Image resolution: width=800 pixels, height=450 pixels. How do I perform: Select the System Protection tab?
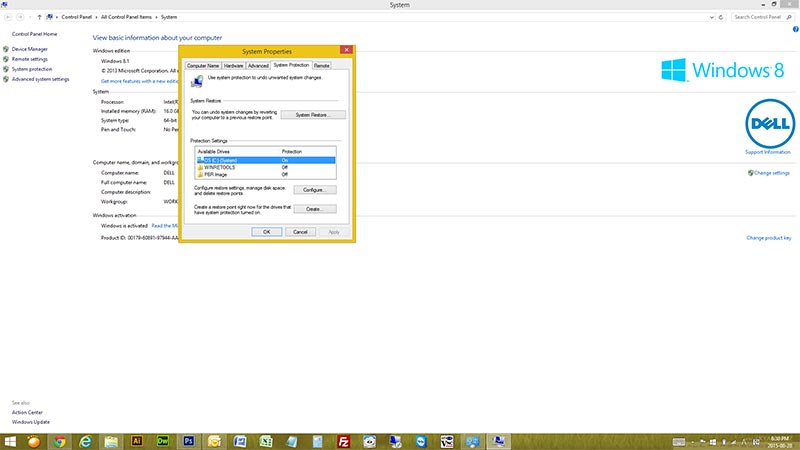tap(291, 65)
